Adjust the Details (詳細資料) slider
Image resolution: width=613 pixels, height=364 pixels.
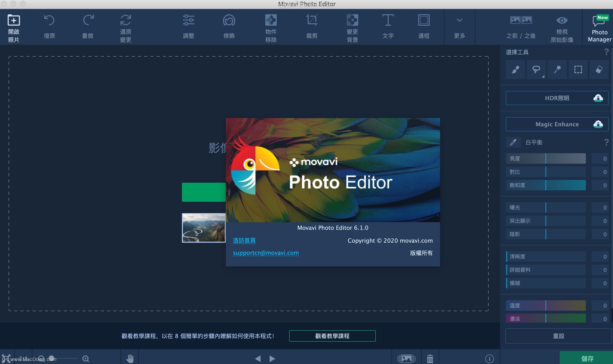pyautogui.click(x=546, y=270)
